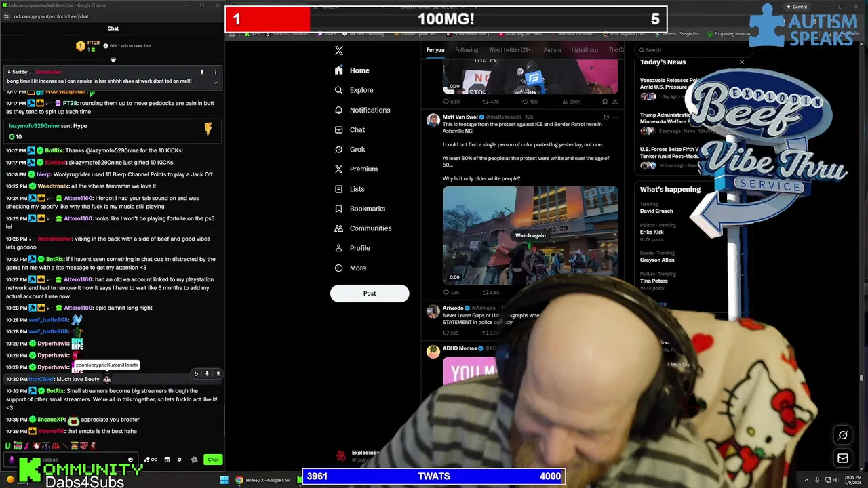
Task: Click the Grok explain icon on Matt Van Swol tweet
Action: click(x=606, y=117)
